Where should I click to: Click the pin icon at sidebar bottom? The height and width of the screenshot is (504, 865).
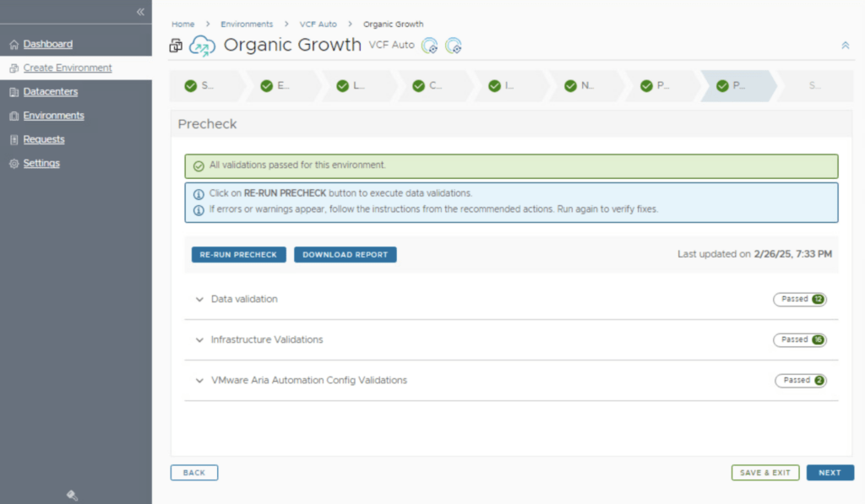pyautogui.click(x=73, y=496)
